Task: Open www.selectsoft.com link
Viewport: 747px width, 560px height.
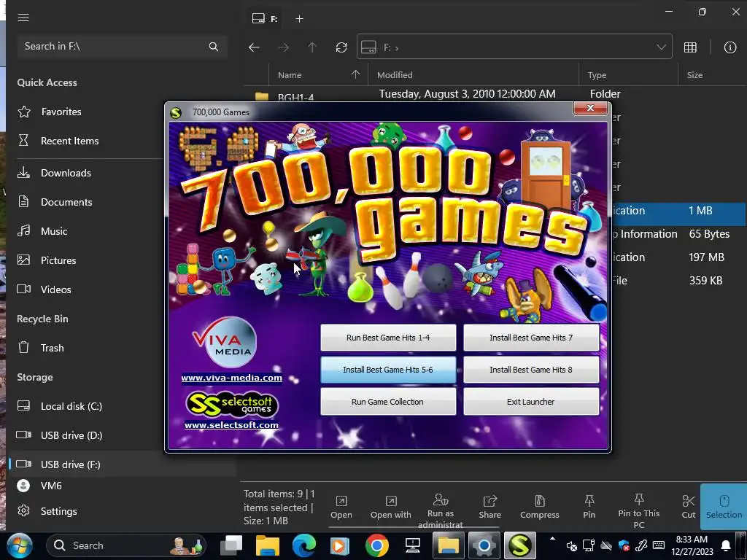Action: tap(231, 425)
